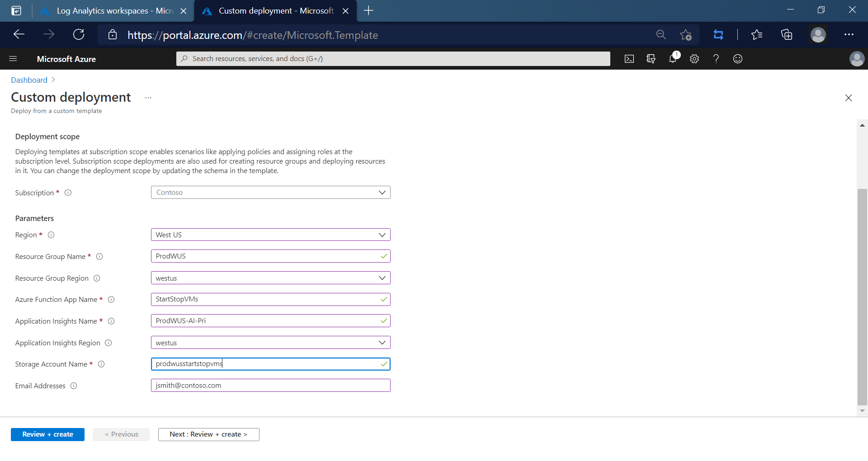Viewport: 868px width, 461px height.
Task: Open the Notifications bell
Action: (673, 58)
